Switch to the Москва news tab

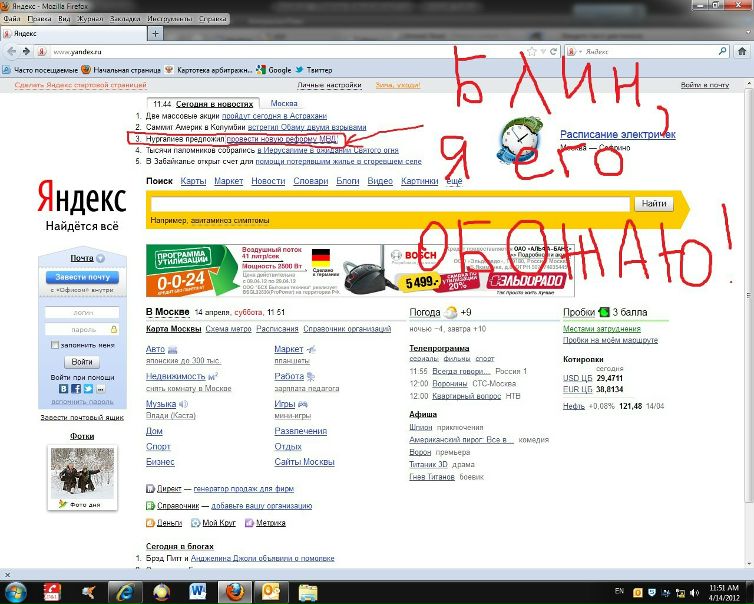284,104
